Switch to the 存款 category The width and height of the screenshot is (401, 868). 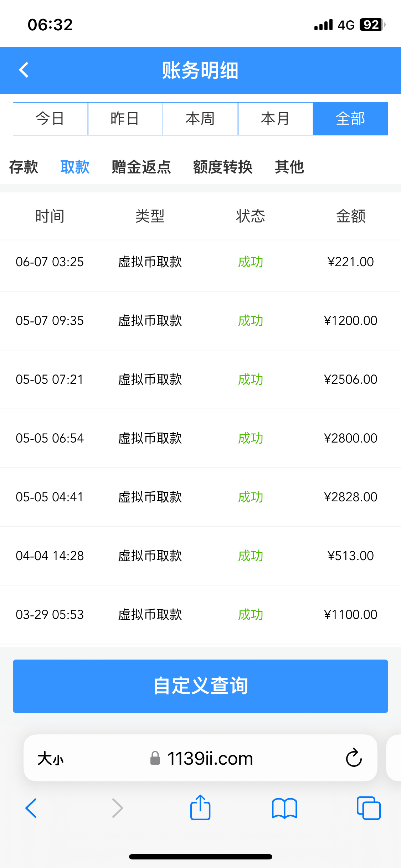coord(24,167)
